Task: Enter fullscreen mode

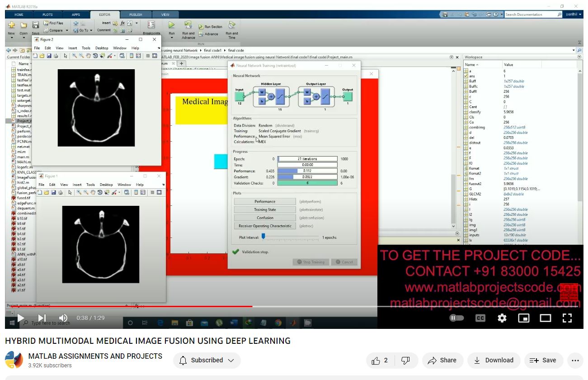Action: point(567,318)
